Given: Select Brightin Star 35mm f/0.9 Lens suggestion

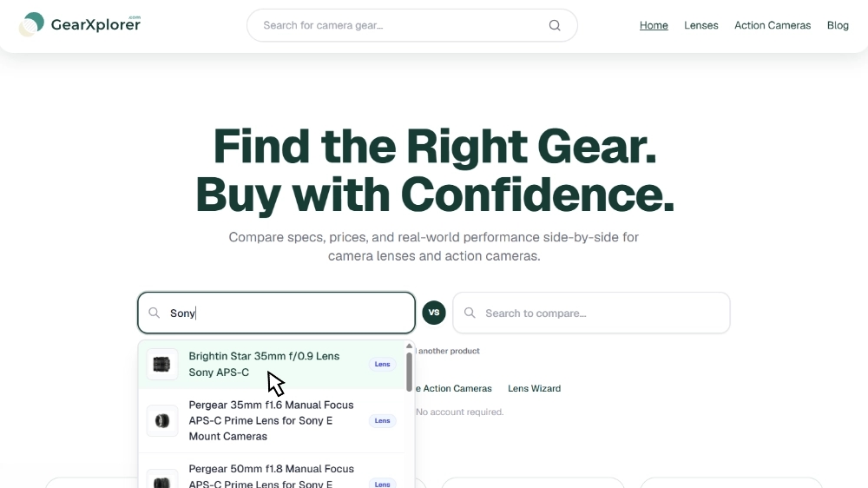Looking at the screenshot, I should tap(272, 365).
